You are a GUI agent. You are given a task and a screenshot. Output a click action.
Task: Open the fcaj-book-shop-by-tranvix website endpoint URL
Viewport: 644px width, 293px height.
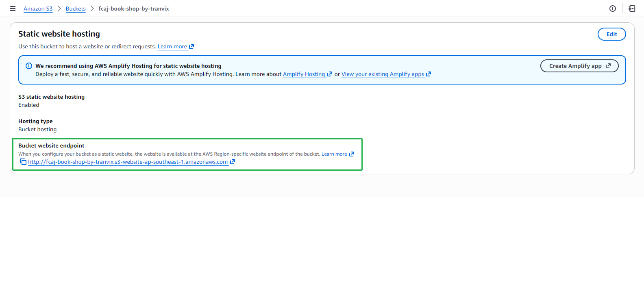tap(128, 162)
